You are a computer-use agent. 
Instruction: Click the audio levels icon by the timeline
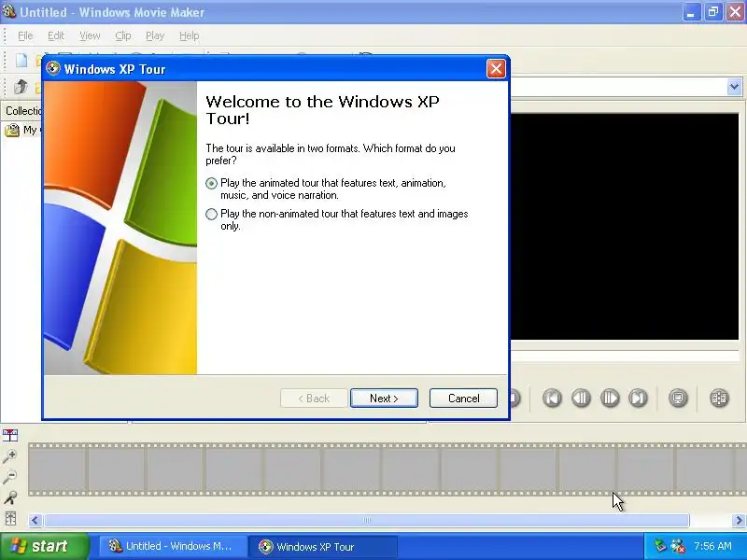[10, 518]
